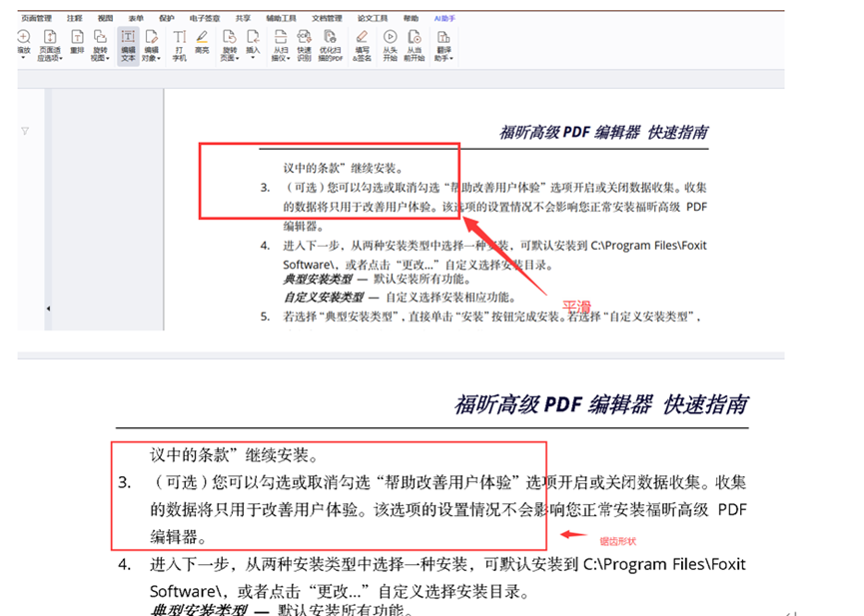864x616 pixels.
Task: Click the filter funnel icon in left panel
Action: (25, 131)
